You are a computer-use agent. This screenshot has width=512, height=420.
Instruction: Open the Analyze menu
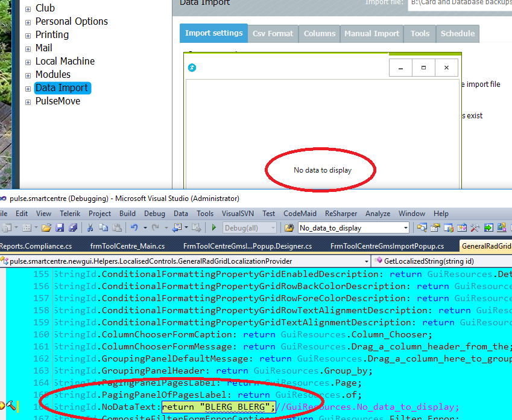tap(378, 214)
